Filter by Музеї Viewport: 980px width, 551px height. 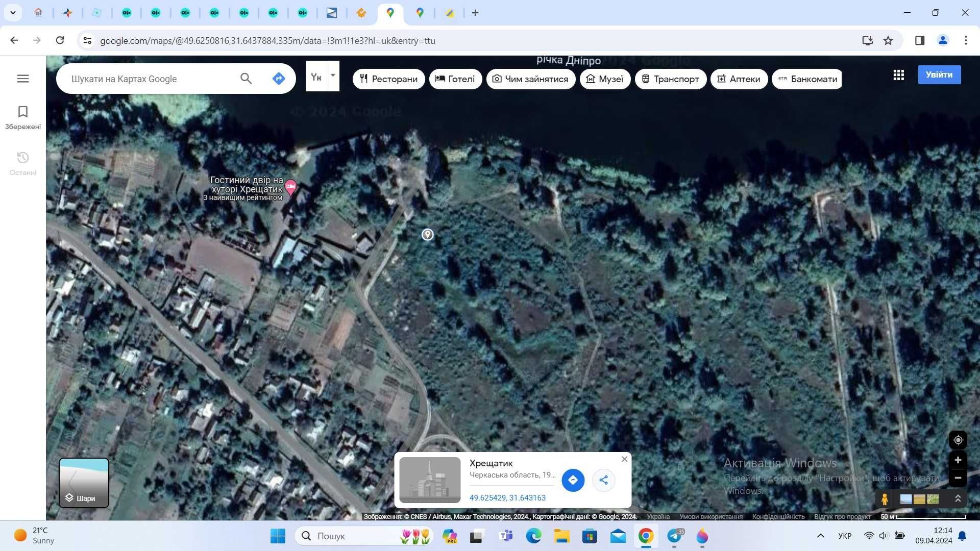click(x=605, y=79)
